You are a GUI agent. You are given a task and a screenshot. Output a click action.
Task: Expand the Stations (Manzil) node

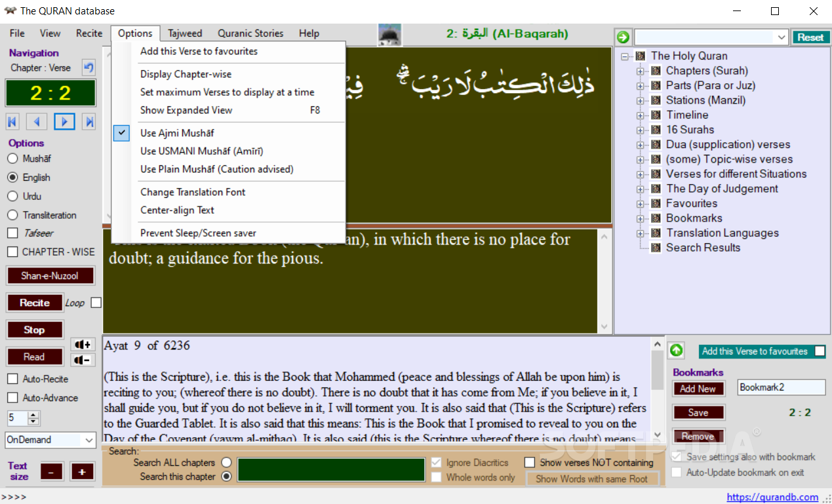click(x=640, y=100)
